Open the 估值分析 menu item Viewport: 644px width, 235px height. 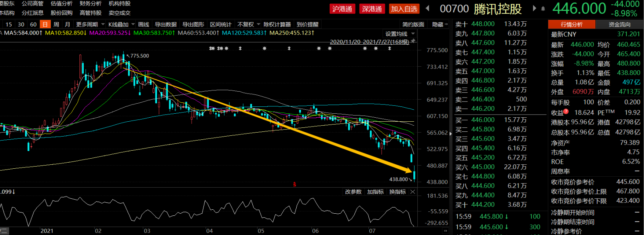coord(62,4)
